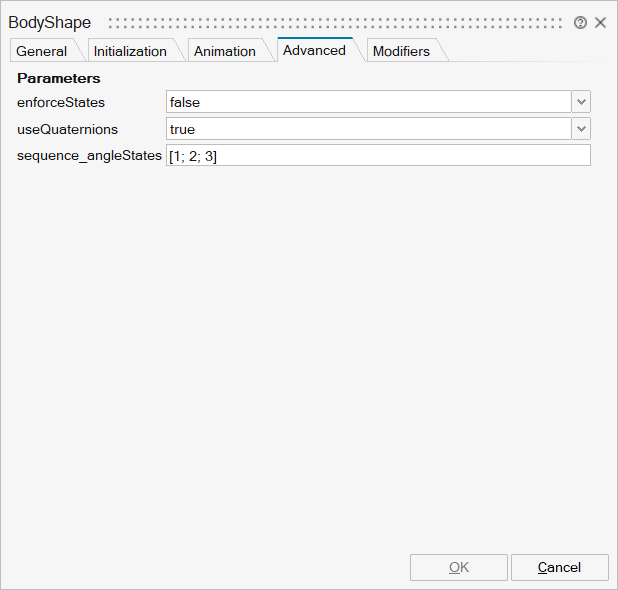
Task: Expand the useQuaternions dropdown arrow
Action: coord(581,129)
